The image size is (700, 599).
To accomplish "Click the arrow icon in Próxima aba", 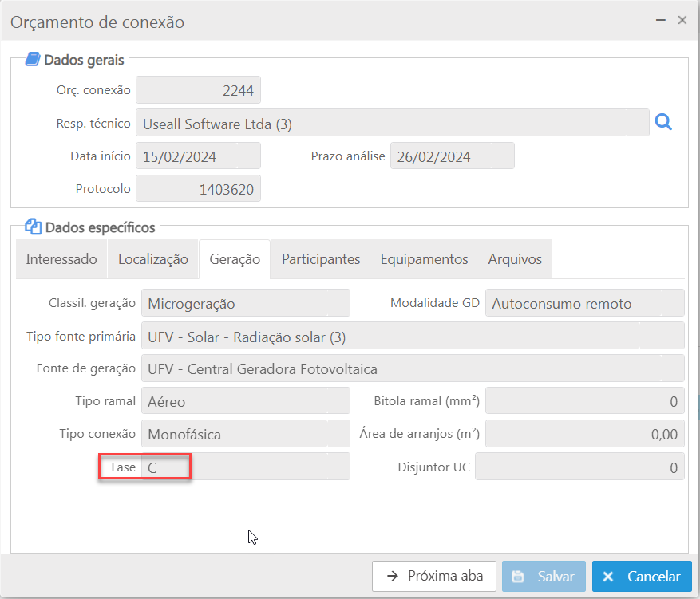I will pos(393,576).
